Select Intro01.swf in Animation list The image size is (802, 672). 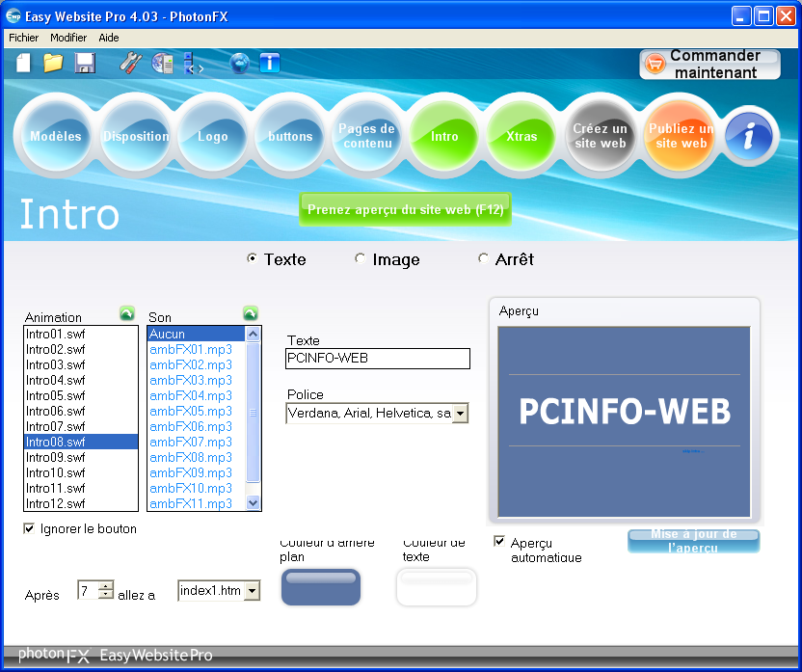81,334
